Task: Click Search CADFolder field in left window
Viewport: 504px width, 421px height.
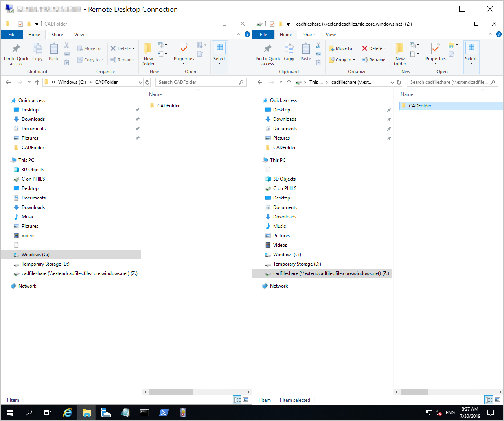Action: coord(201,82)
